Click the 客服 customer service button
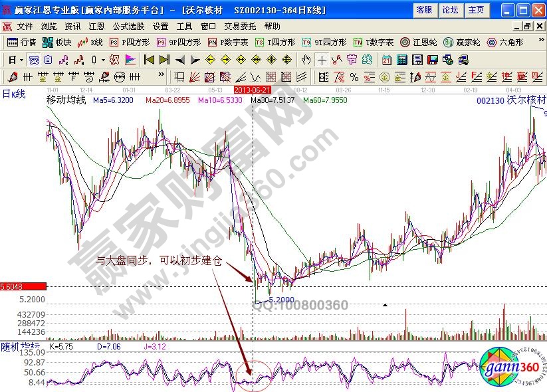This screenshot has height=392, width=547. click(x=424, y=10)
